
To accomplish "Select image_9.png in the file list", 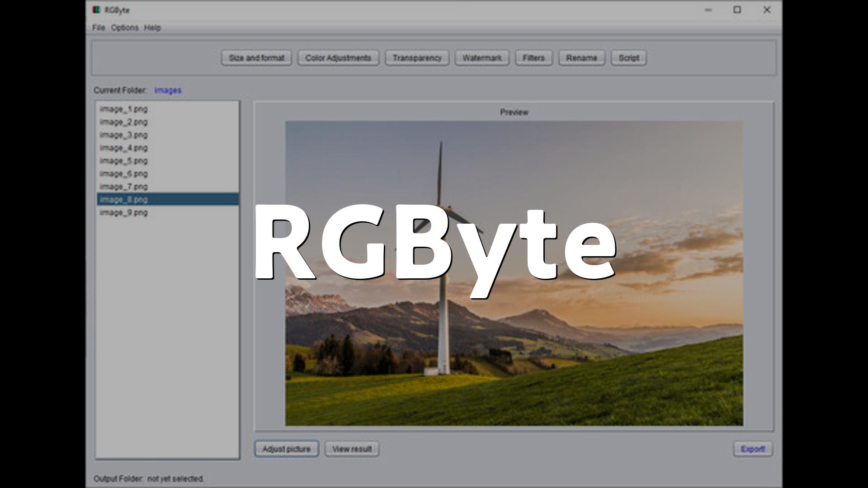I will point(124,212).
